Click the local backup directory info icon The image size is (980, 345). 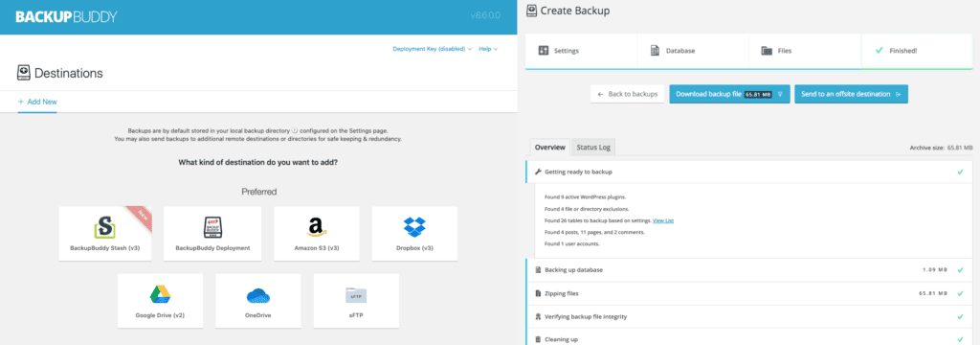[x=295, y=131]
